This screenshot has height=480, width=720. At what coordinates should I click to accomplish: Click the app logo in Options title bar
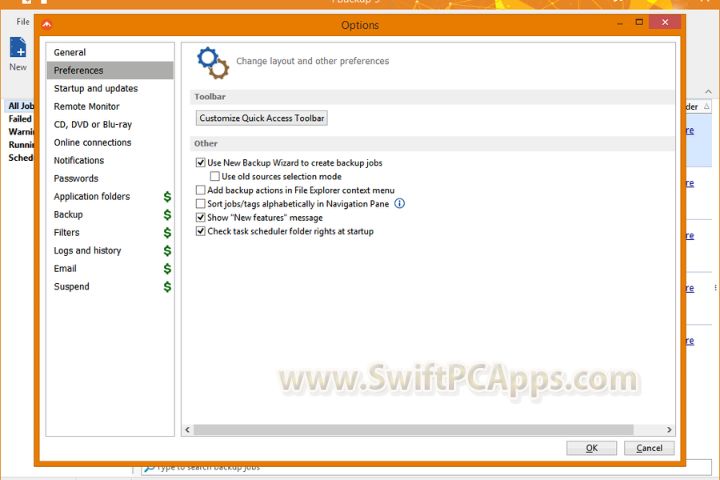(x=47, y=25)
